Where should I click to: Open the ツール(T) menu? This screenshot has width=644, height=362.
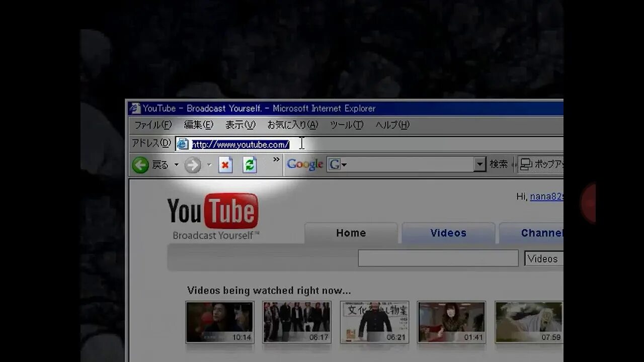[x=347, y=125]
